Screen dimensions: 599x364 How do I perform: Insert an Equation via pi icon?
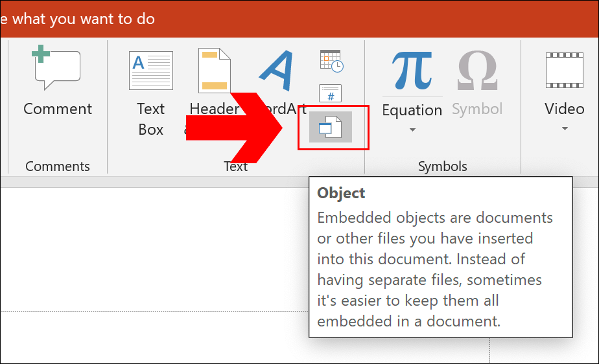tap(412, 71)
